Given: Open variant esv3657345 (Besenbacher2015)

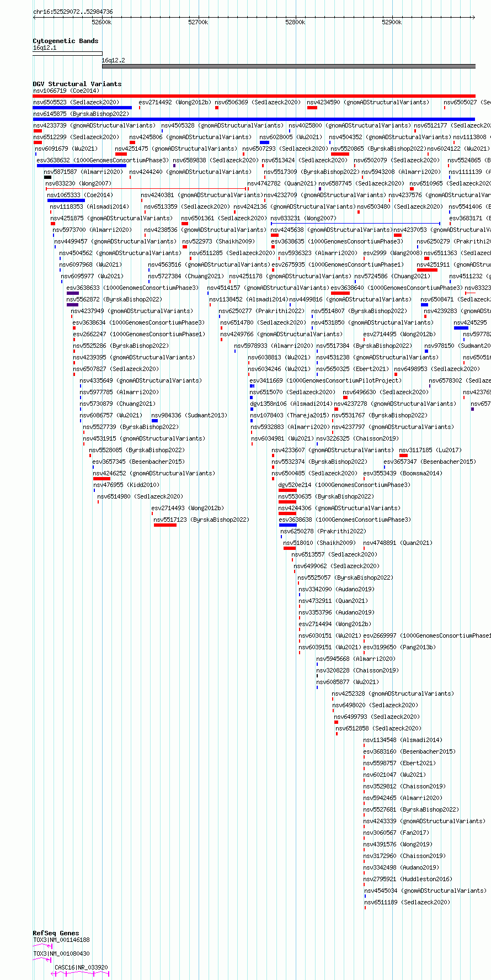Looking at the screenshot, I should pos(138,462).
